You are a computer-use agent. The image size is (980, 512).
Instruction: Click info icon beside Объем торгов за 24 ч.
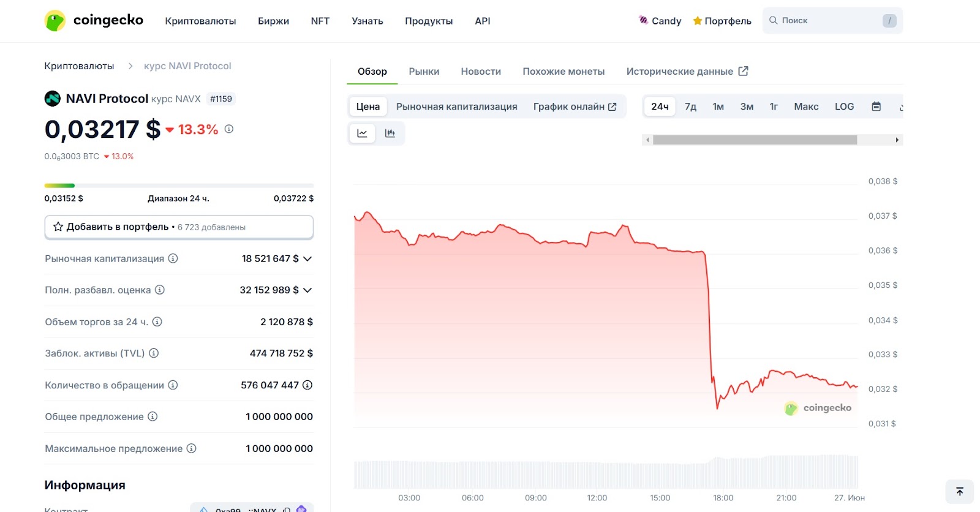(157, 322)
